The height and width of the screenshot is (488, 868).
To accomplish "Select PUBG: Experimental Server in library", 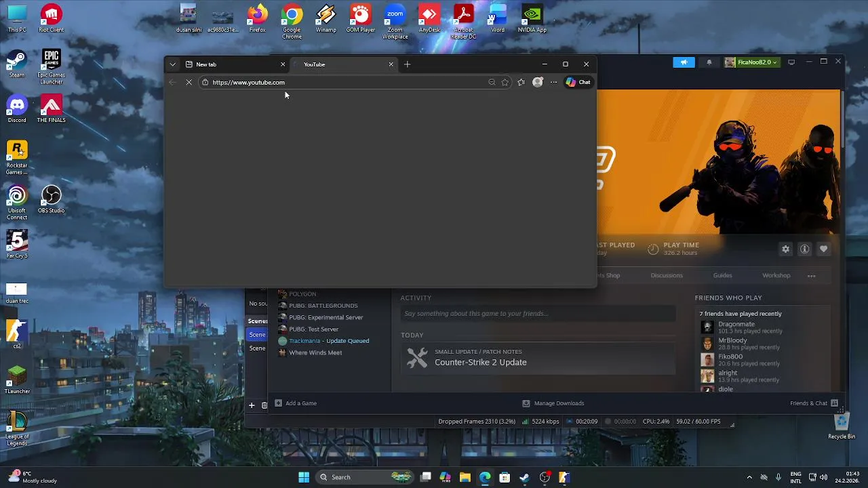I will click(326, 317).
